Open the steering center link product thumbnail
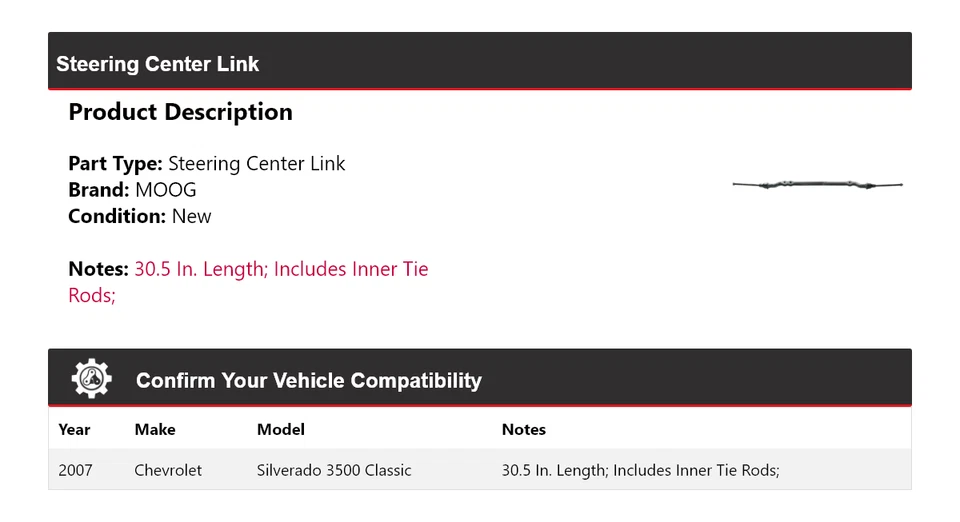Image resolution: width=960 pixels, height=522 pixels. 817,185
